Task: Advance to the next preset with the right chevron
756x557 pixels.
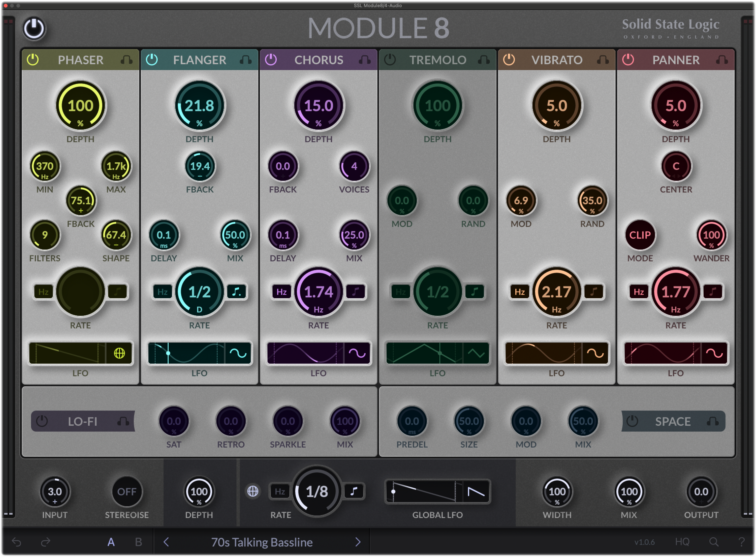Action: tap(358, 542)
